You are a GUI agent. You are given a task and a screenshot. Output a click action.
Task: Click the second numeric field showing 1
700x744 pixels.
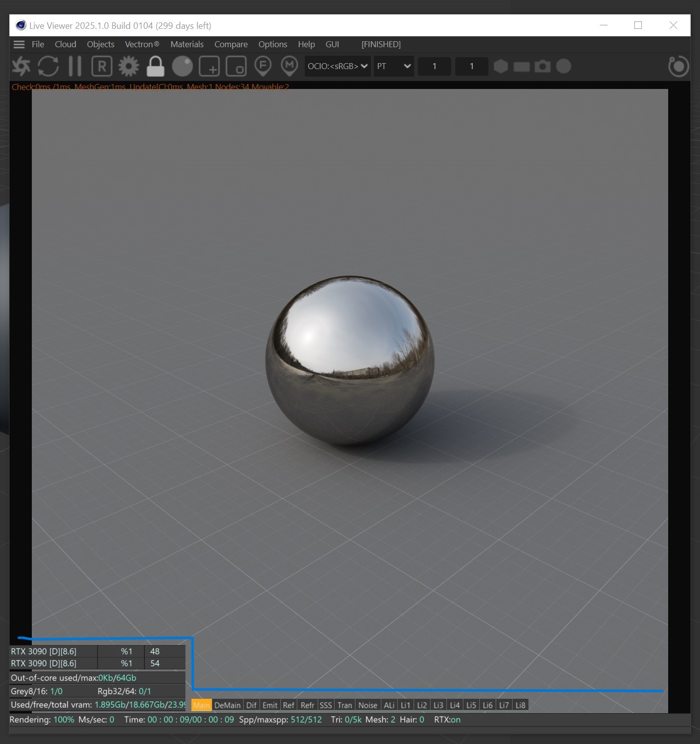(472, 66)
